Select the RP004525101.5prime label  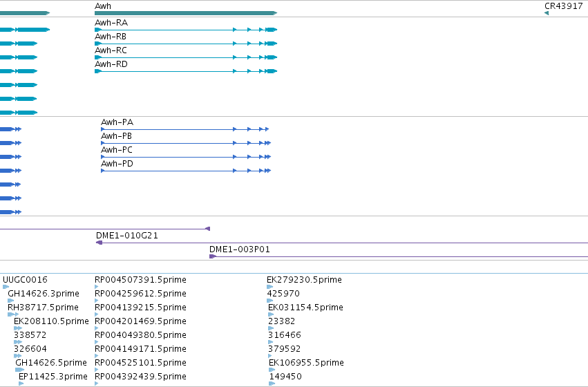click(x=140, y=363)
